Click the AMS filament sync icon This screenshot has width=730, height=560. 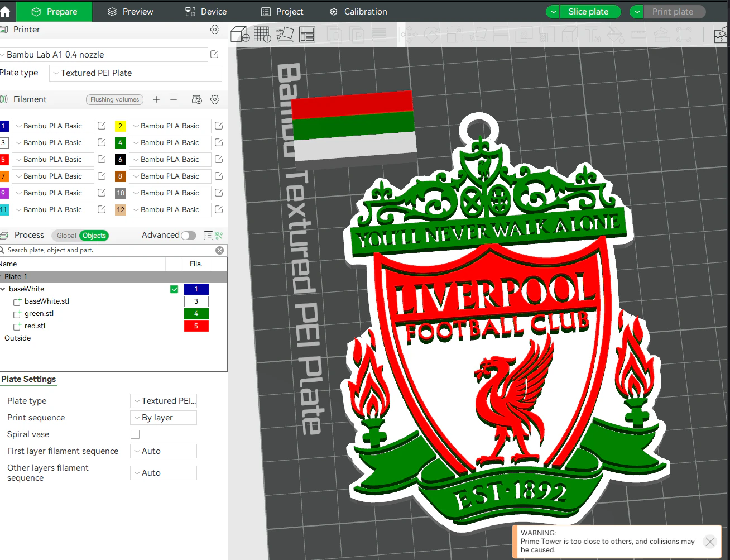[197, 99]
